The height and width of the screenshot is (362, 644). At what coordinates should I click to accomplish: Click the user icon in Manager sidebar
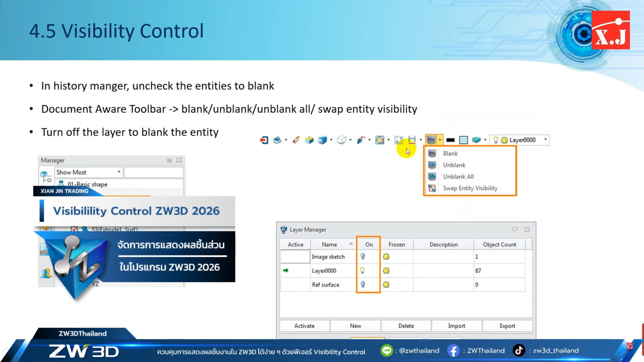click(x=46, y=273)
